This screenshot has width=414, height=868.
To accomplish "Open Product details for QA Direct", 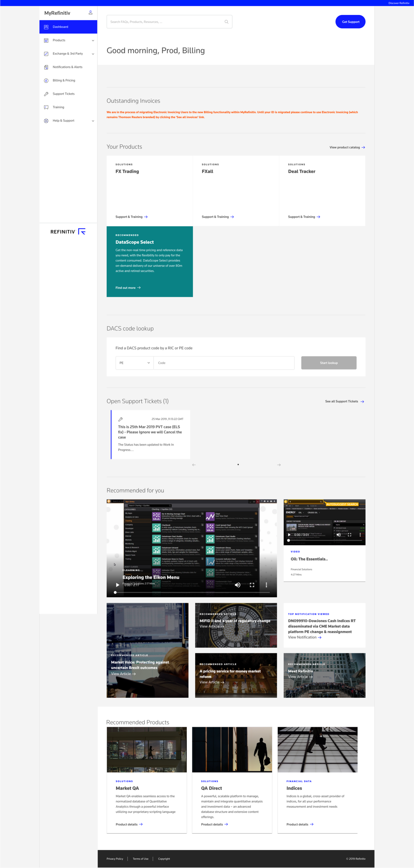I will click(x=214, y=825).
